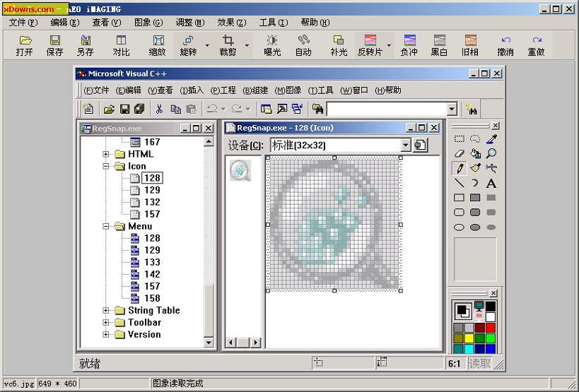The height and width of the screenshot is (392, 579).
Task: Apply the 补光 (Fill light) effect
Action: click(339, 45)
